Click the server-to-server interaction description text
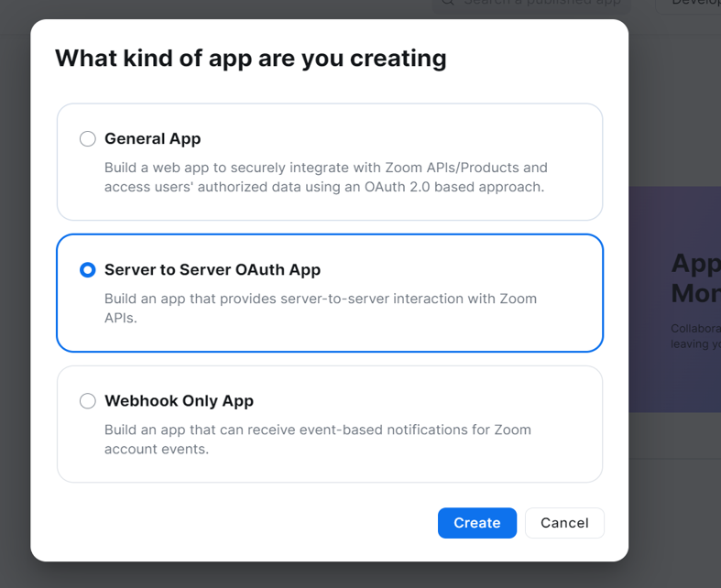The image size is (721, 588). pyautogui.click(x=321, y=308)
